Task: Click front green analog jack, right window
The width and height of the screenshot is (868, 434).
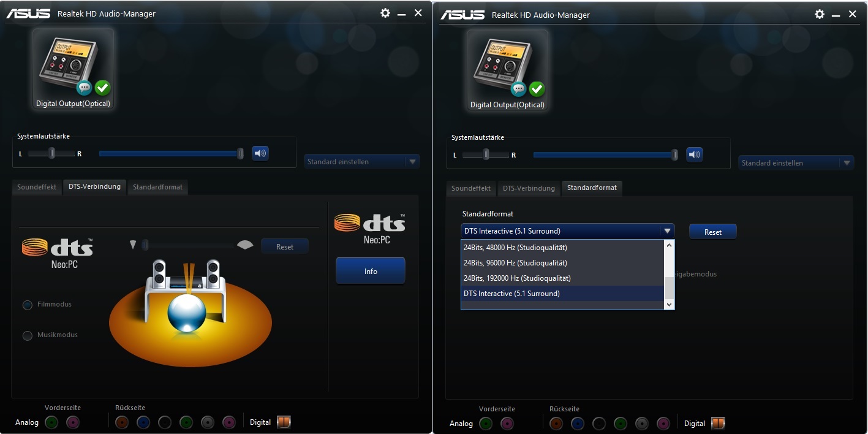Action: point(486,423)
